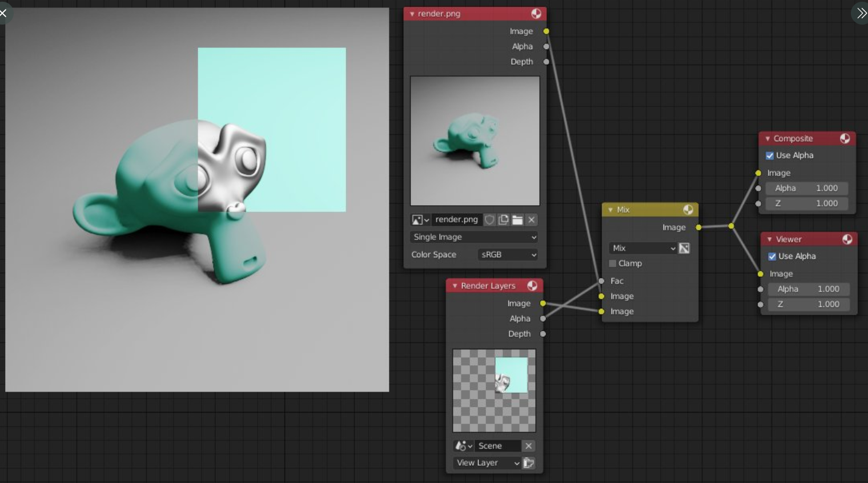Enable the Clamp checkbox in Mix node

coord(613,264)
